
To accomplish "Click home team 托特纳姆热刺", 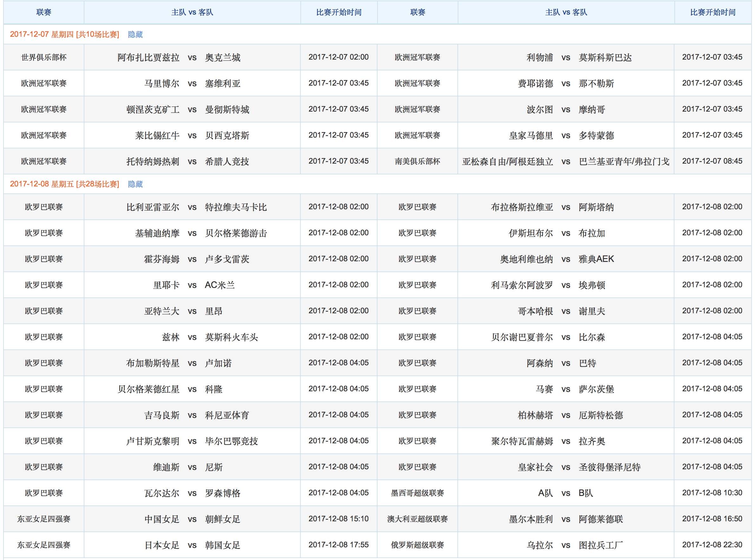I will coord(153,162).
